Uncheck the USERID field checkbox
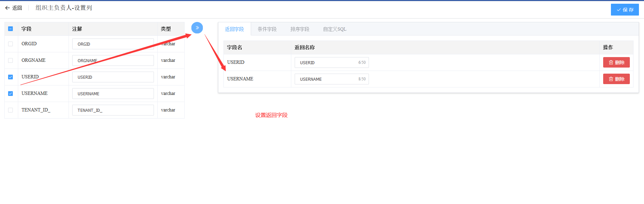 (x=10, y=77)
